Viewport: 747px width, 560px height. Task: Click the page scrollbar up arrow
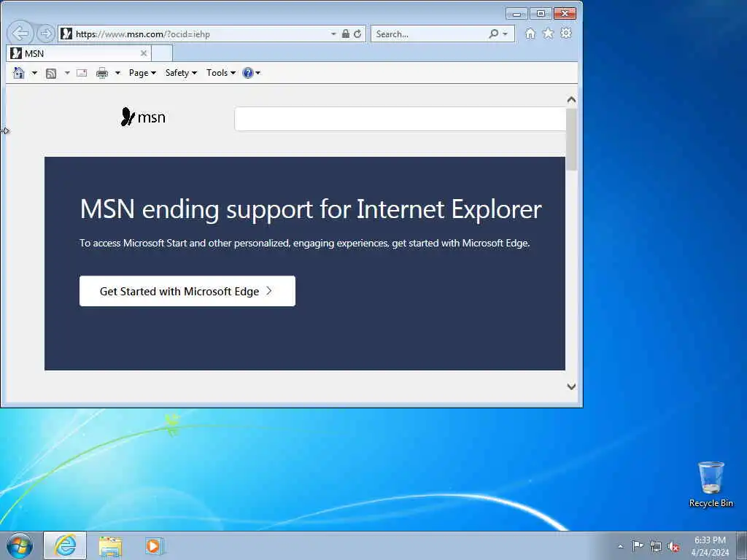click(572, 100)
